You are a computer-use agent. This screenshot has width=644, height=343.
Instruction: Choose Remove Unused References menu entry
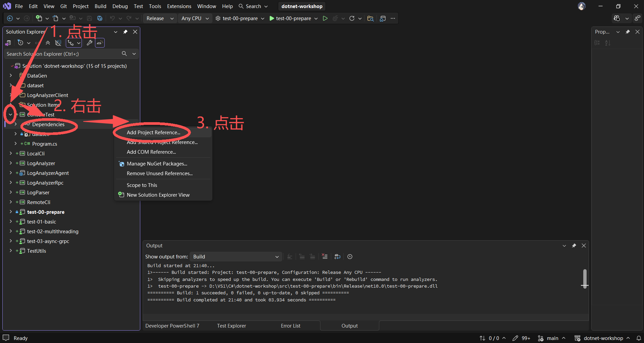(x=163, y=174)
